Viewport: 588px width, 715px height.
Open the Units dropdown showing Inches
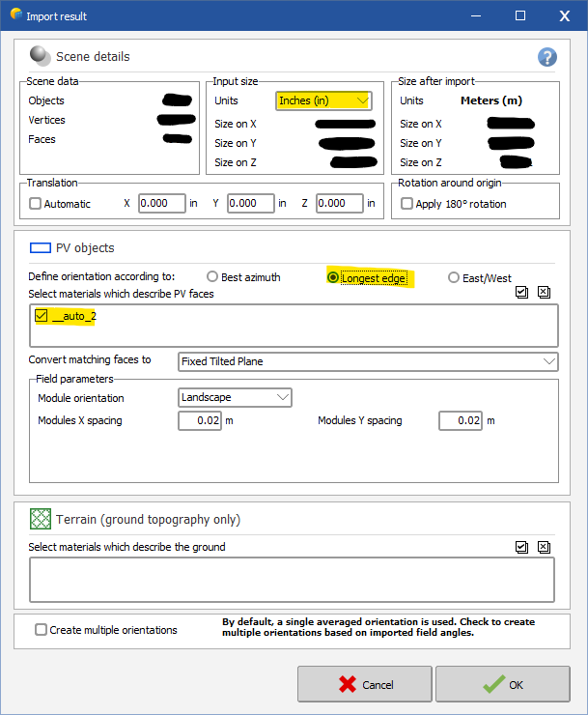click(323, 100)
